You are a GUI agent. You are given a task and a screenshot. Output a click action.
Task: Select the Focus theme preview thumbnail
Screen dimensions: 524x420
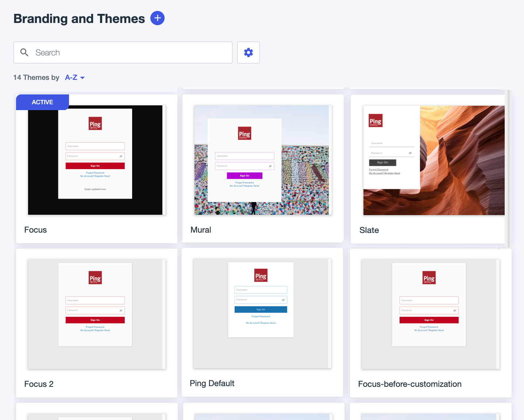click(x=95, y=160)
